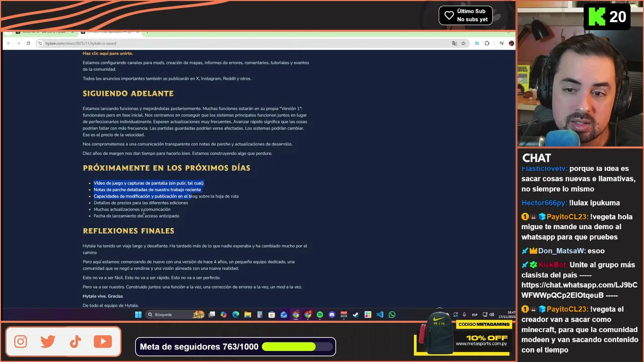This screenshot has width=644, height=362.
Task: Click the 'Próximamente en los próximos días' heading
Action: tap(167, 168)
